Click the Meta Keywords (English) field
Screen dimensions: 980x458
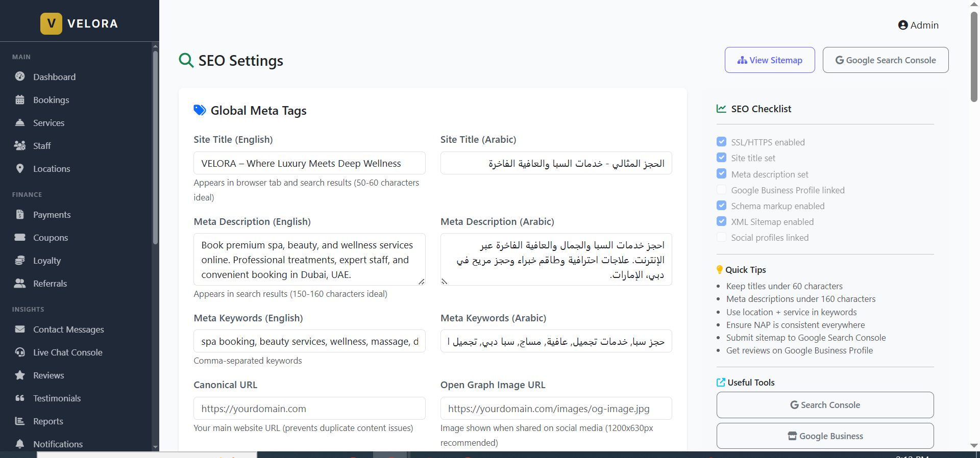(309, 341)
